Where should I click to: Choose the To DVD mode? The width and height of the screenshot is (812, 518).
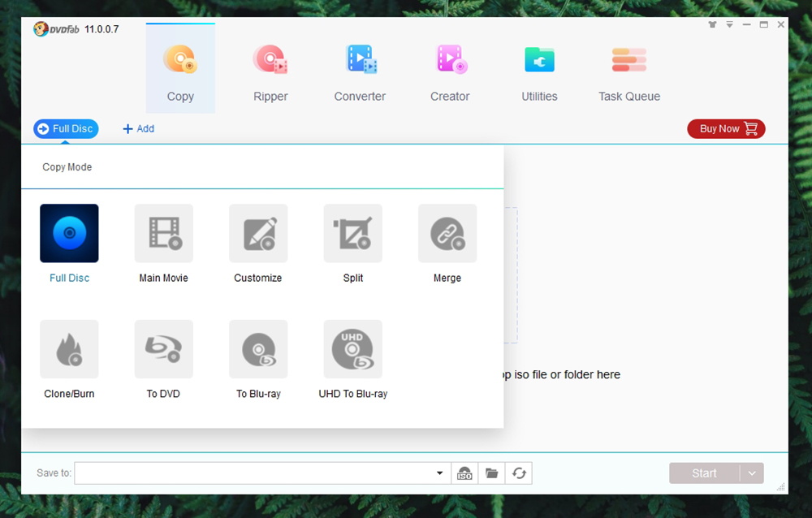click(164, 348)
